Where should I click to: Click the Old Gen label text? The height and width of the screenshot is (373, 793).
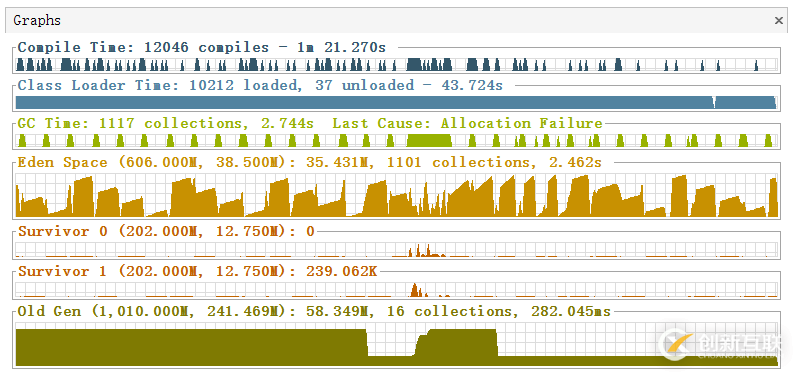314,311
